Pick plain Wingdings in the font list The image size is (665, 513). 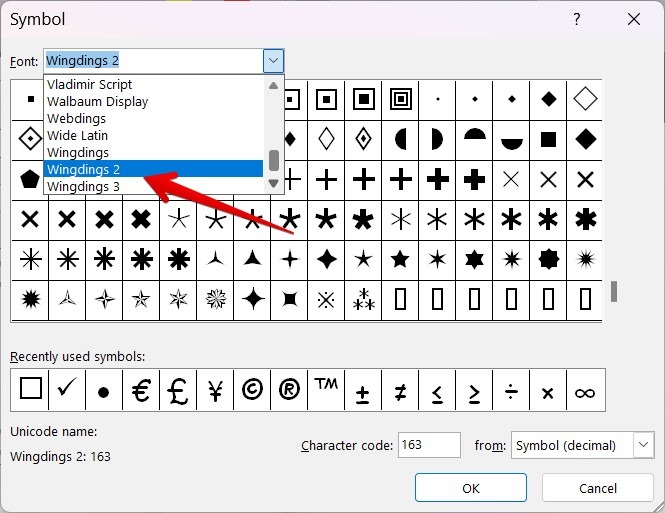point(153,152)
